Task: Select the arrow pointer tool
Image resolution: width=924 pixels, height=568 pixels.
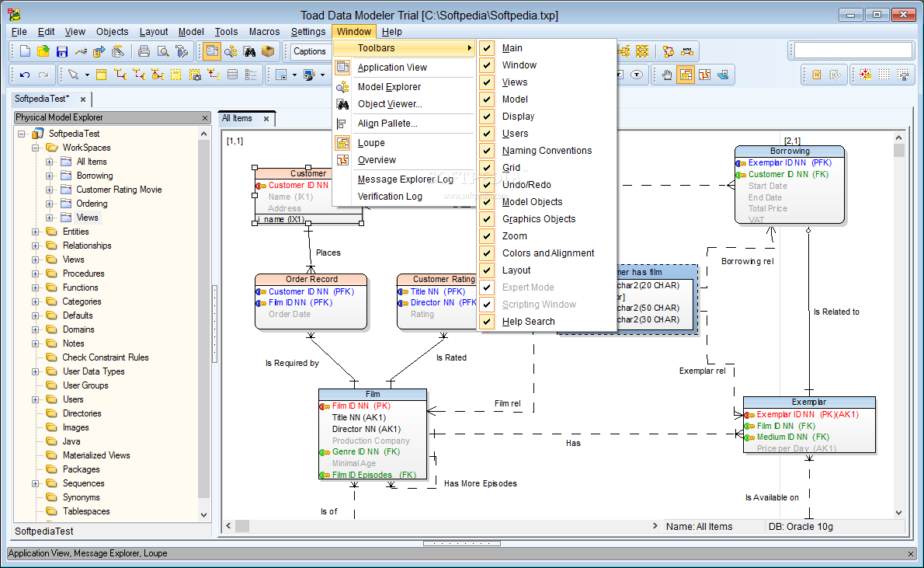Action: [74, 75]
